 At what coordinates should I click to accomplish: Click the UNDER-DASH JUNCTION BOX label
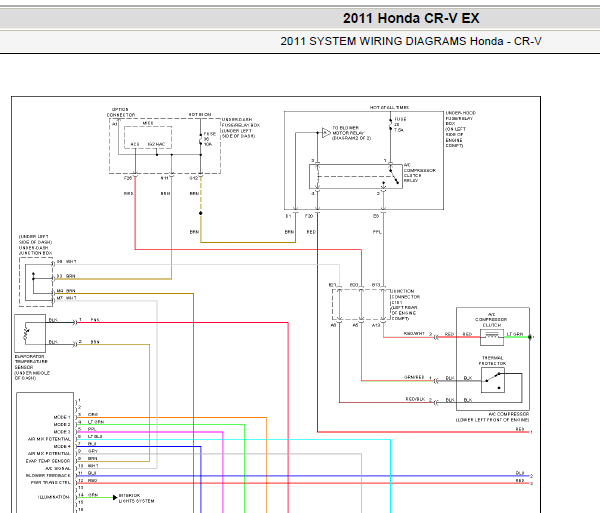coord(36,245)
